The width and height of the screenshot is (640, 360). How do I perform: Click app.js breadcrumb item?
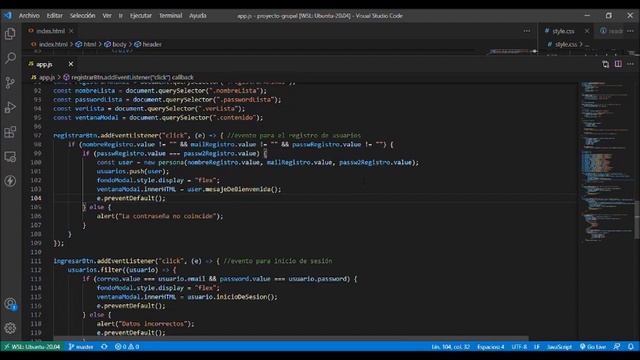[47, 77]
